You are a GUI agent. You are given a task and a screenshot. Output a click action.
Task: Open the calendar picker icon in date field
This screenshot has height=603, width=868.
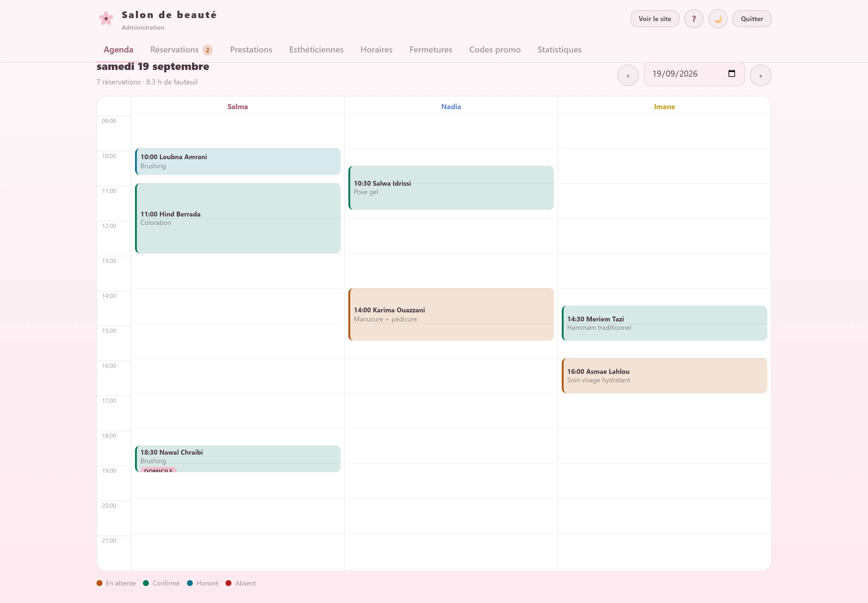732,74
